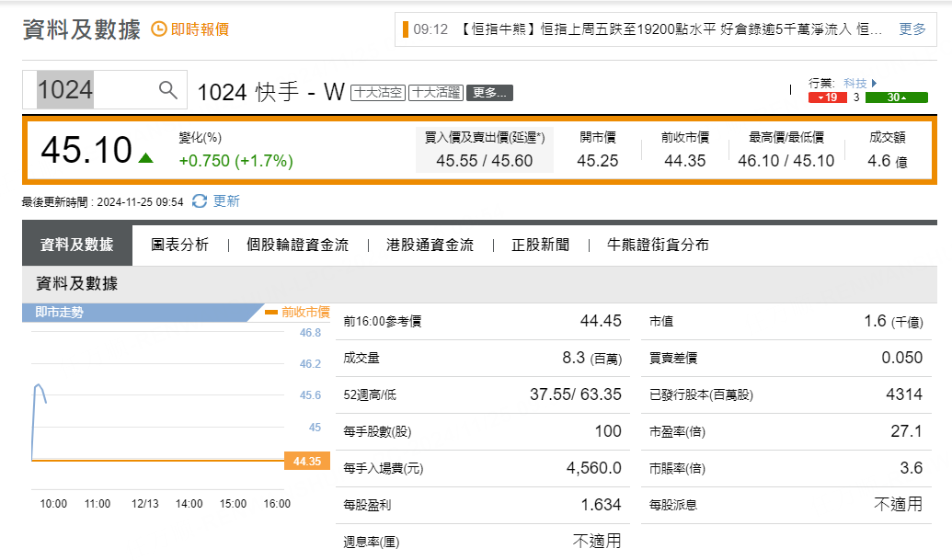Click high/low value 46.10 / 45.10

[786, 161]
